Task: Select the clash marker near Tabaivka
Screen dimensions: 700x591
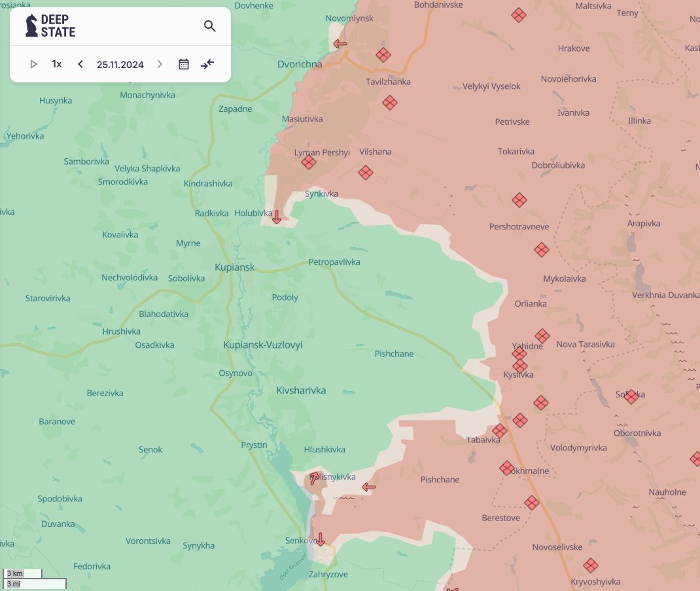Action: [499, 430]
